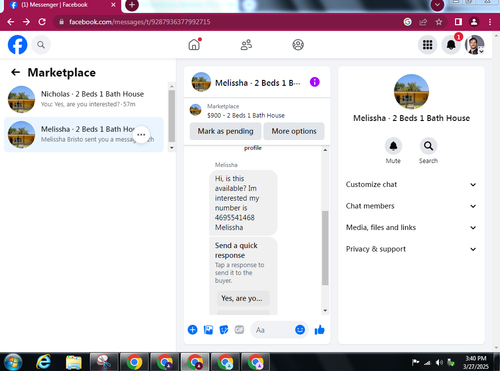The width and height of the screenshot is (500, 371).
Task: Expand the Privacy & support section
Action: [x=411, y=249]
